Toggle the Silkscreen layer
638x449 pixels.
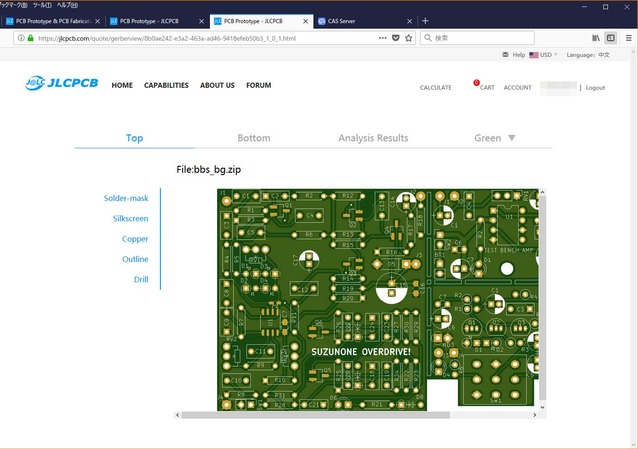pyautogui.click(x=131, y=219)
